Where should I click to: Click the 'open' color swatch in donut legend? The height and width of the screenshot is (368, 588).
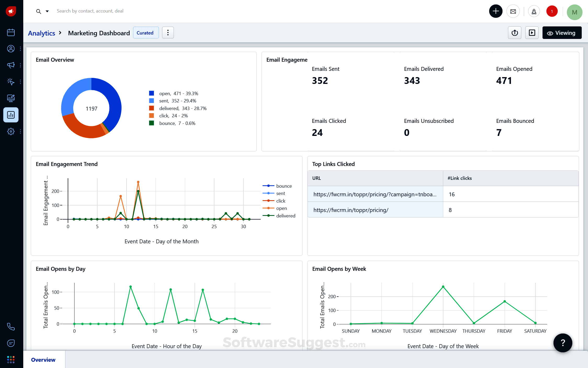[x=151, y=93]
